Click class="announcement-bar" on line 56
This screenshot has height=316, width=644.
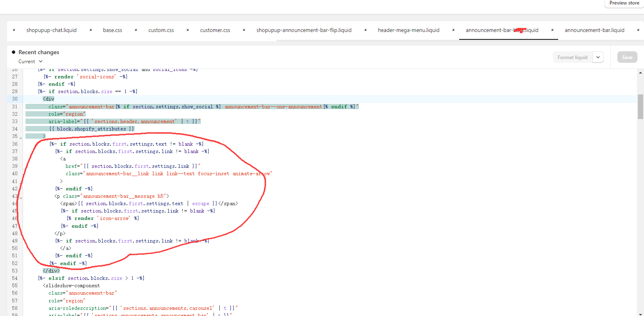point(83,293)
